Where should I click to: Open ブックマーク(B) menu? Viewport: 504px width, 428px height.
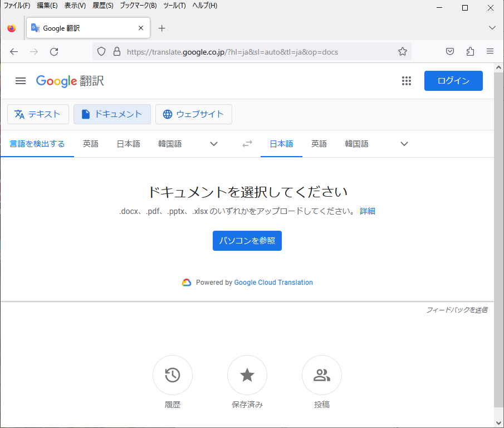(138, 6)
